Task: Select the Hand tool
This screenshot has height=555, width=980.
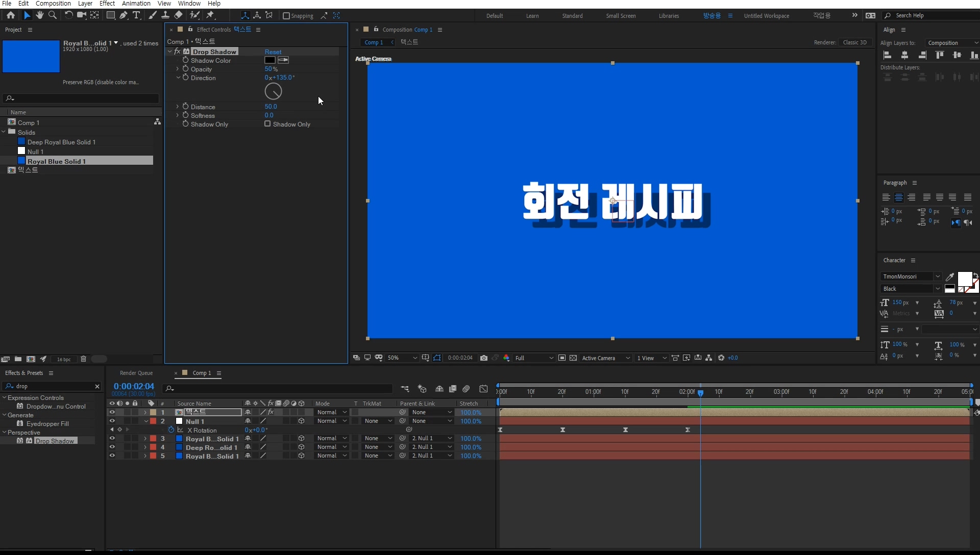Action: [40, 15]
